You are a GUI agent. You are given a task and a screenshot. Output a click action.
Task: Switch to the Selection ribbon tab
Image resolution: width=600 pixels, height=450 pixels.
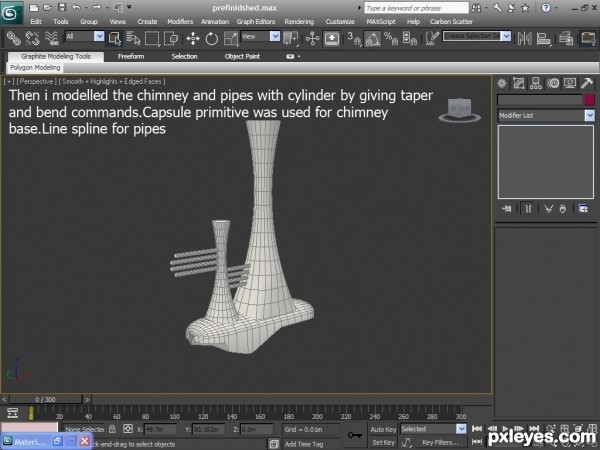pyautogui.click(x=184, y=56)
